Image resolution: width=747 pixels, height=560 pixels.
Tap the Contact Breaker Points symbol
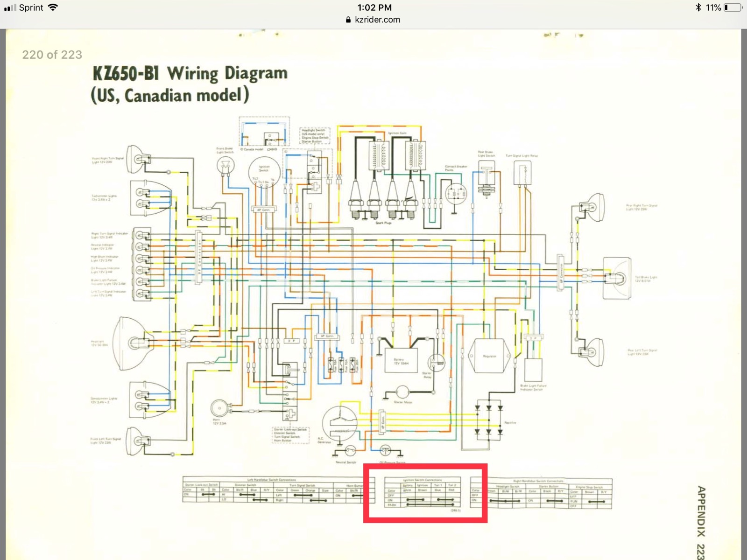[455, 193]
